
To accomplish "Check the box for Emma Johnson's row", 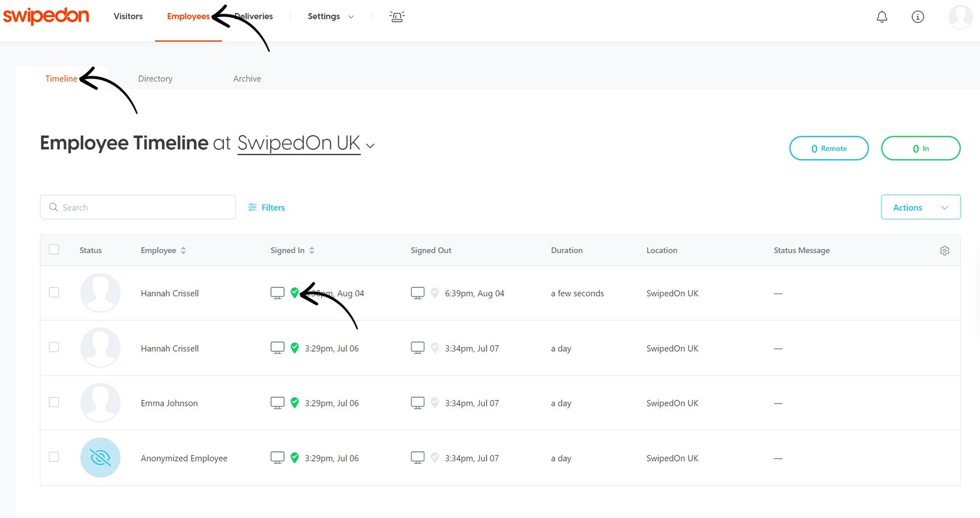I will (x=54, y=402).
